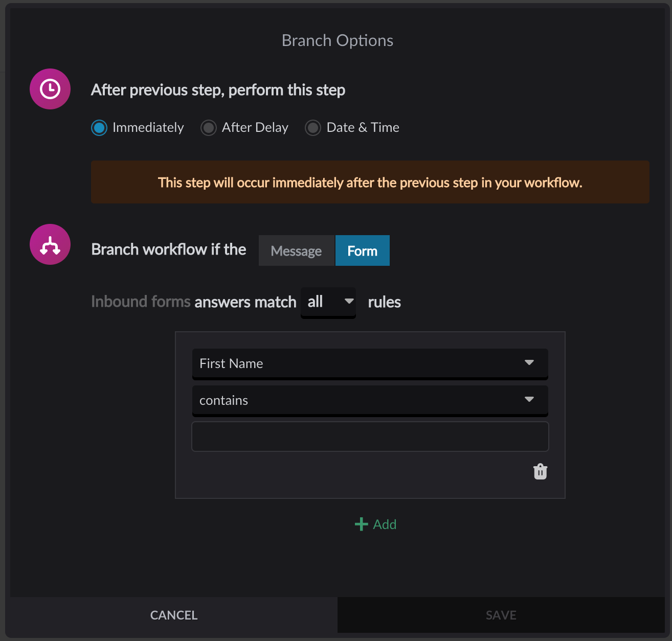672x641 pixels.
Task: Select the Form branch tab
Action: coord(363,250)
